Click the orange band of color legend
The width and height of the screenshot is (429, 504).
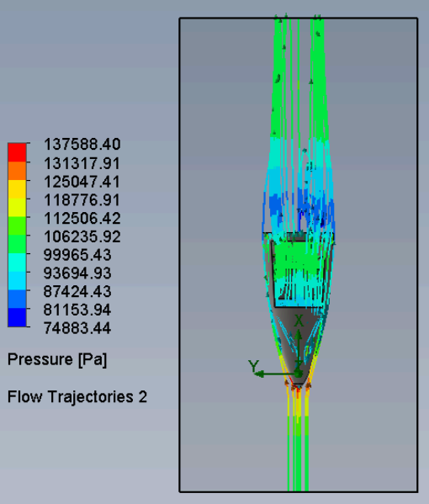point(17,171)
